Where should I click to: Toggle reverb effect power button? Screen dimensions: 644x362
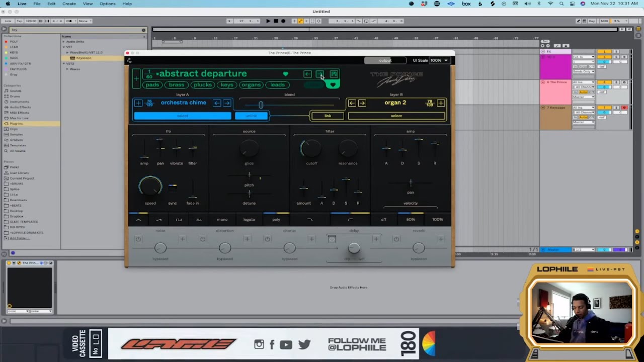tap(396, 239)
